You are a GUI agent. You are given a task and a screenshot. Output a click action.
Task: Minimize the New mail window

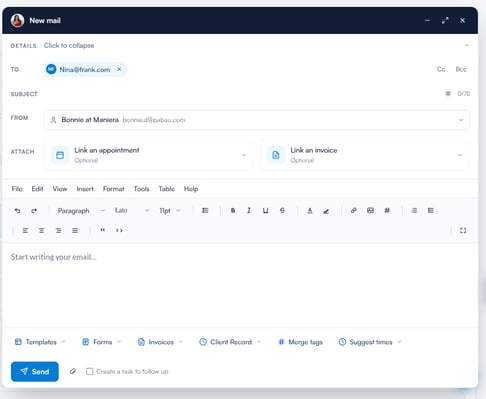click(427, 20)
